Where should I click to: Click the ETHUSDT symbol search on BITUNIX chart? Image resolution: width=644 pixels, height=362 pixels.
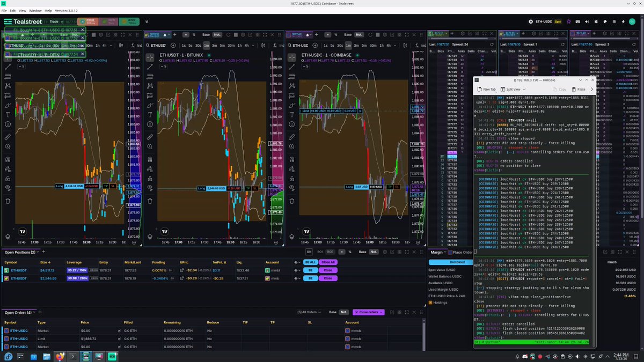pos(157,46)
